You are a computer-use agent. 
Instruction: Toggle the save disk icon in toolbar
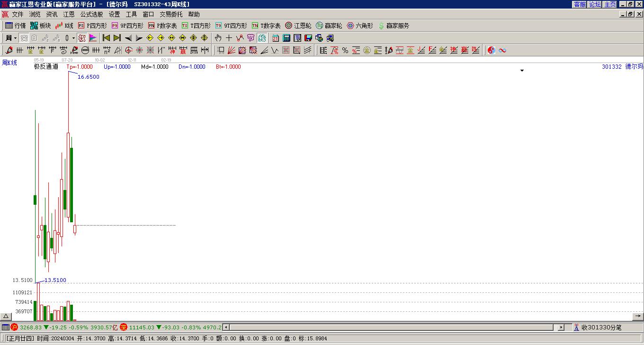click(308, 38)
